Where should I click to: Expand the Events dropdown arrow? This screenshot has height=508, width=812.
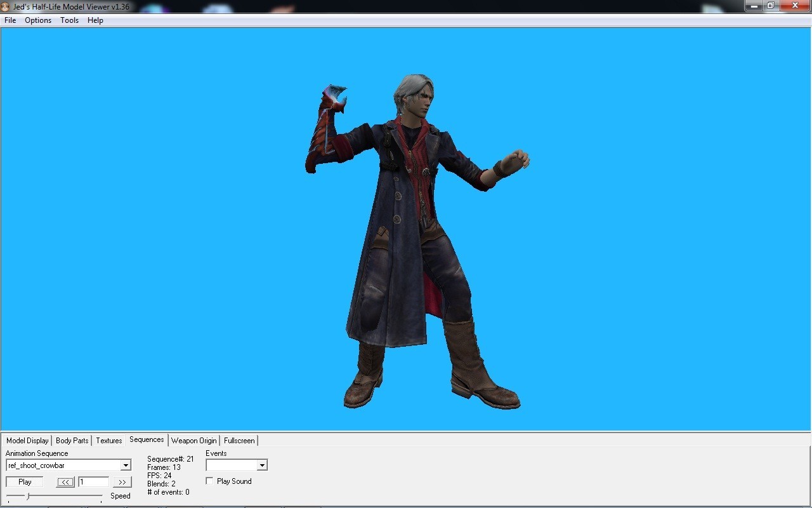(262, 465)
